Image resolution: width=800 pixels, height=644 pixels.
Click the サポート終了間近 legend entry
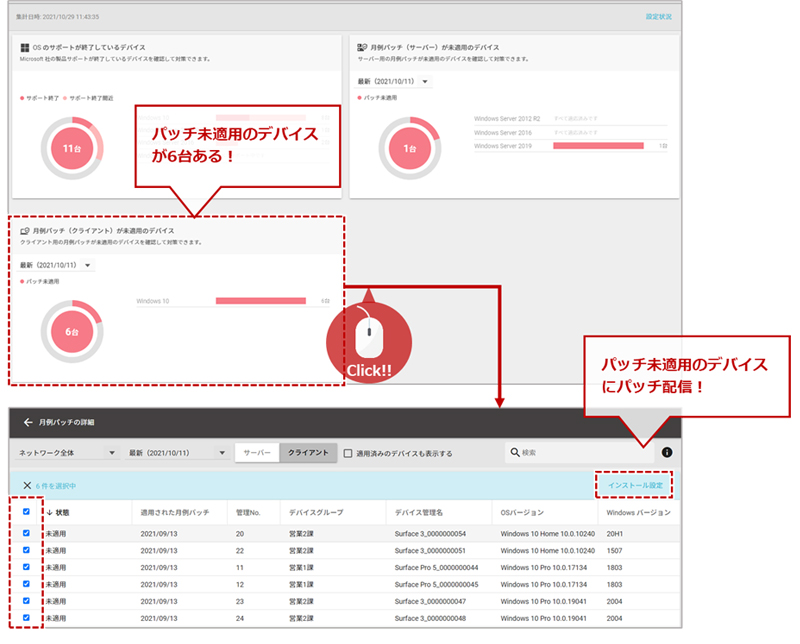pyautogui.click(x=88, y=98)
